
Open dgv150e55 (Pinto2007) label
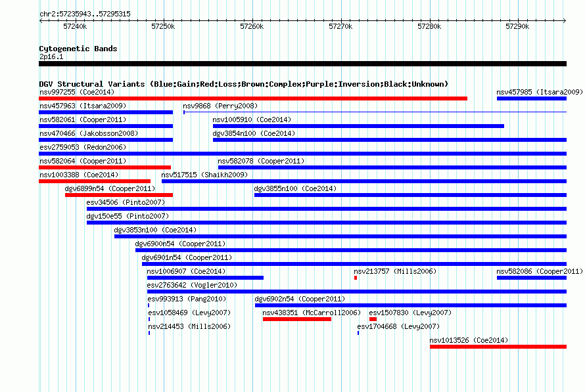[128, 216]
